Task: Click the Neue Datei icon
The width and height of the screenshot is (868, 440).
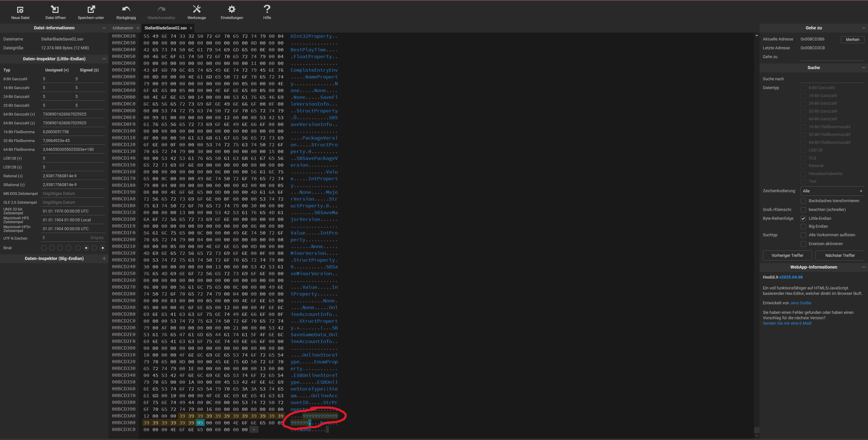Action: 20,9
